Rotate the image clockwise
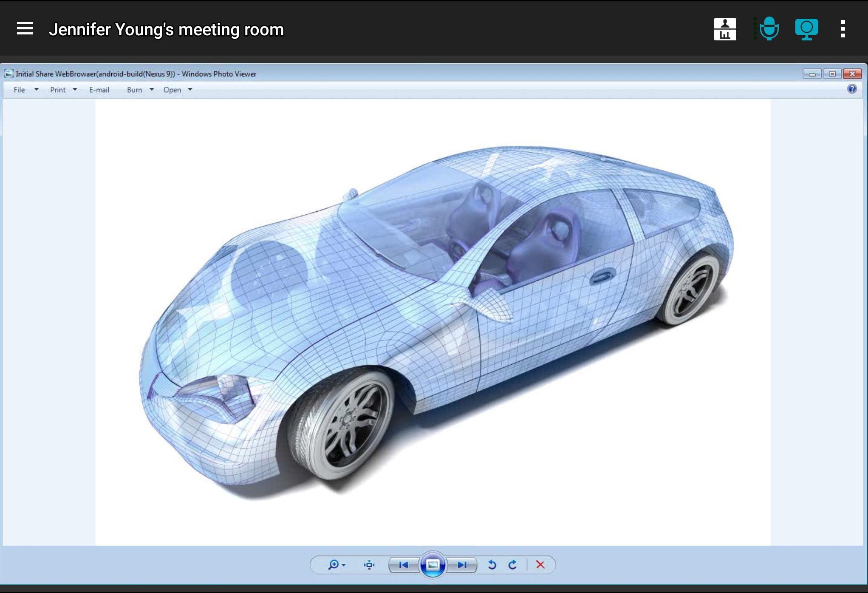Screen dimensions: 868x593 click(x=512, y=565)
